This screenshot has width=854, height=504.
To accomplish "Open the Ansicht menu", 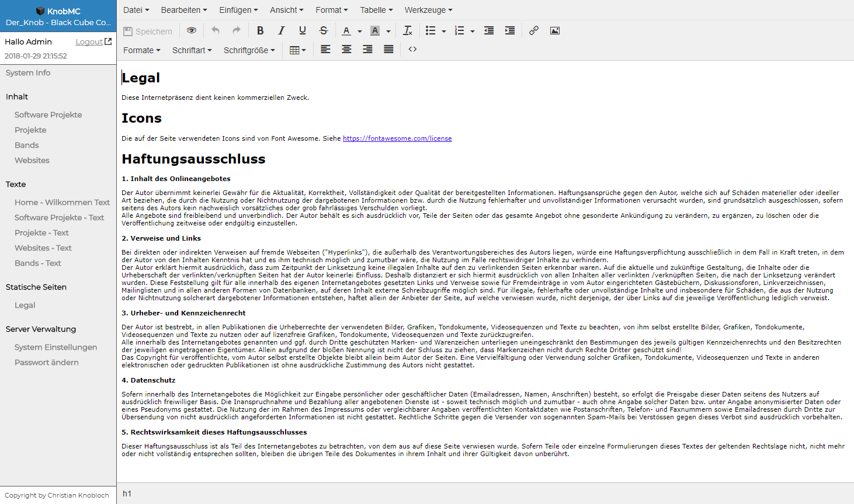I will [x=287, y=10].
